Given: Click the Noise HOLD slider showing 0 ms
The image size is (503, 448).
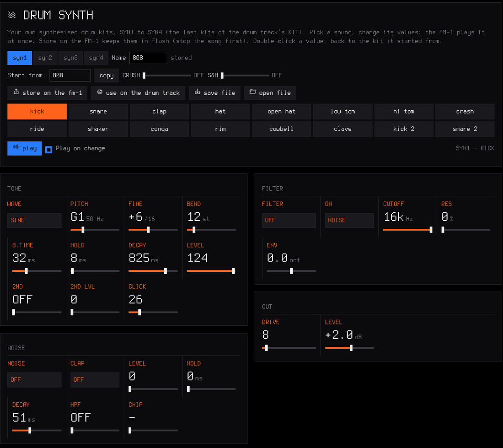Looking at the screenshot, I should click(211, 389).
